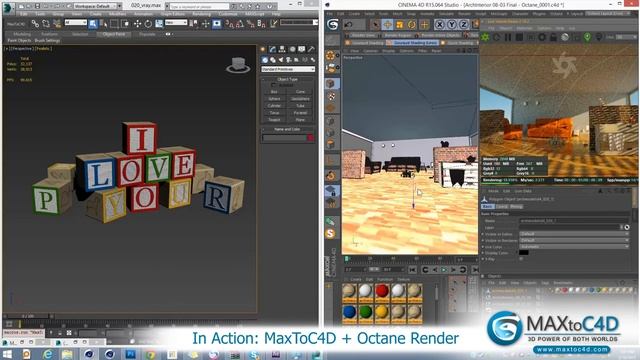Toggle the X axis lock in Cinema 4D
The image size is (640, 360).
click(x=440, y=25)
